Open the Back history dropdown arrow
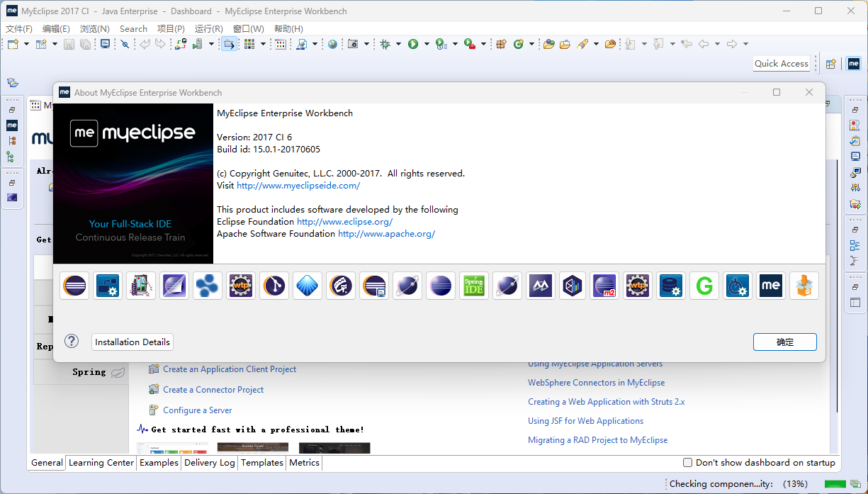 717,44
